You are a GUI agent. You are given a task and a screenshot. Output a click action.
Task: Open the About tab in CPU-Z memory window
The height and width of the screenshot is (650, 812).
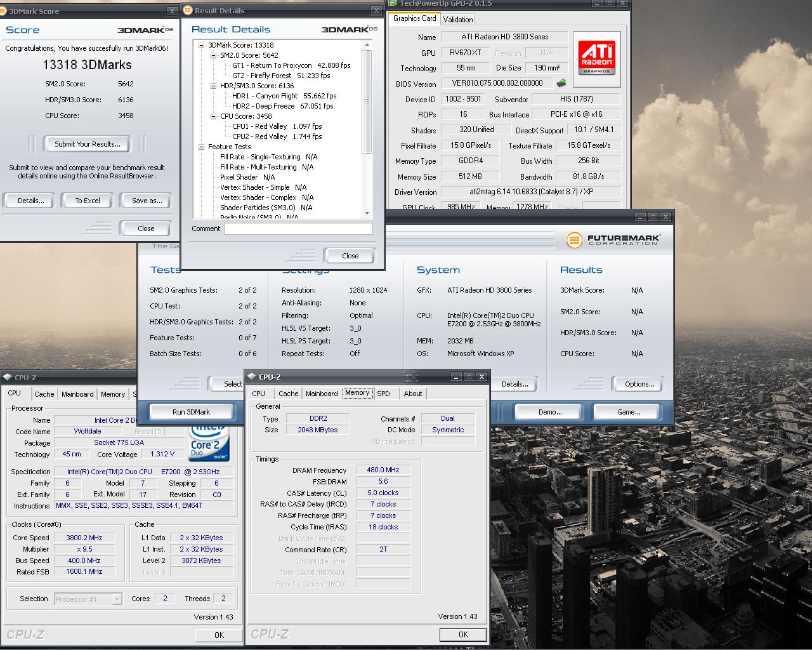tap(413, 394)
